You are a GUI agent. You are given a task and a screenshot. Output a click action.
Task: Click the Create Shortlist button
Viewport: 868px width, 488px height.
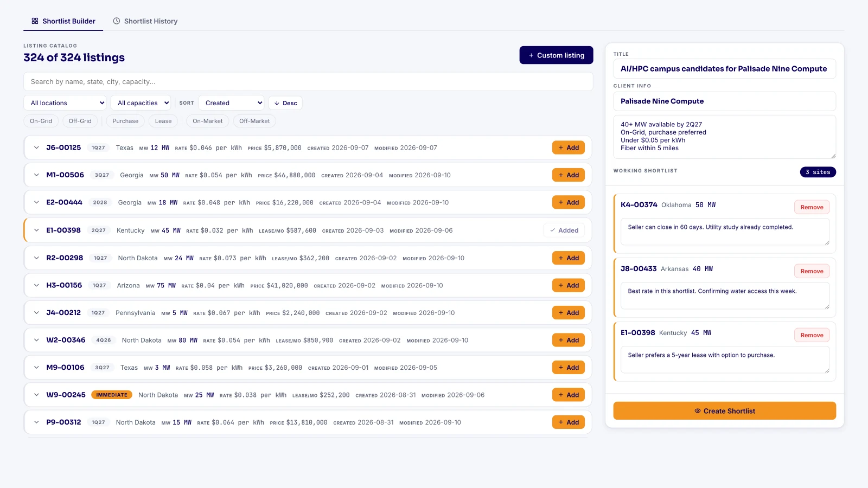(x=725, y=411)
